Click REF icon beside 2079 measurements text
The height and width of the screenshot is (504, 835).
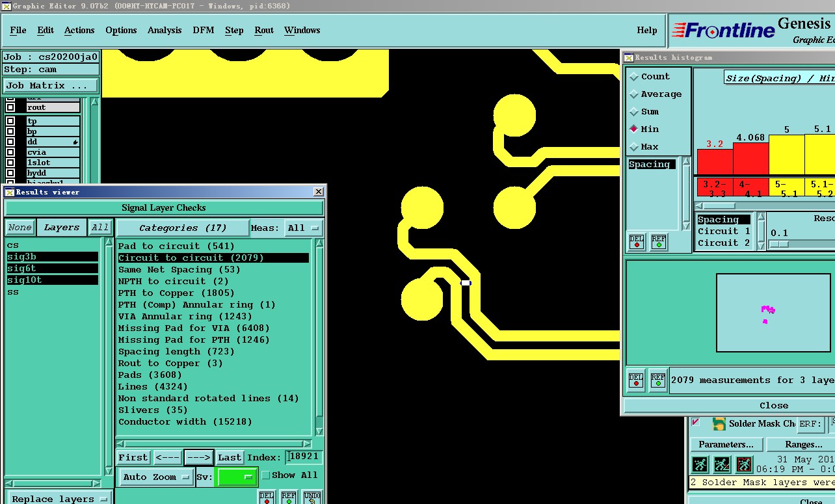[658, 380]
